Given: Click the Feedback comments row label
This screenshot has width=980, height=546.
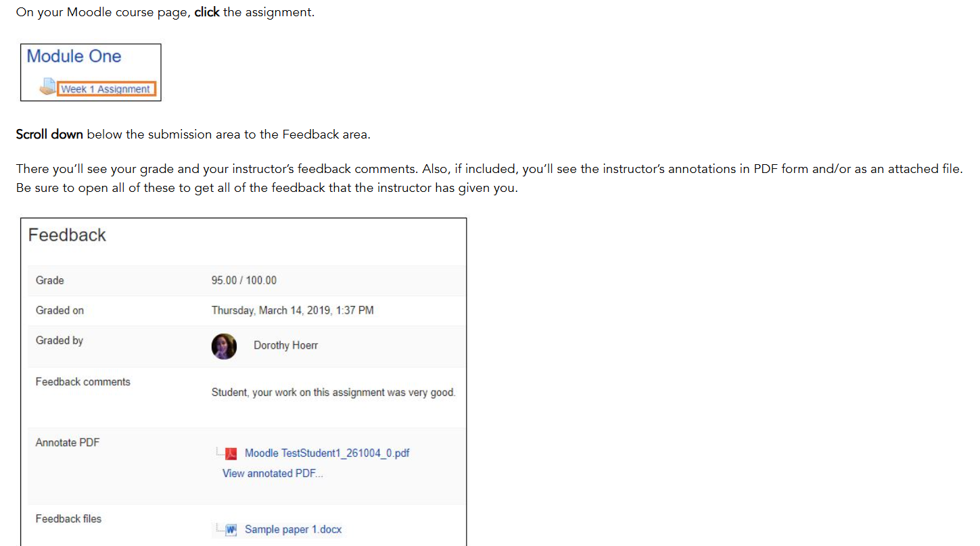Looking at the screenshot, I should [x=83, y=382].
